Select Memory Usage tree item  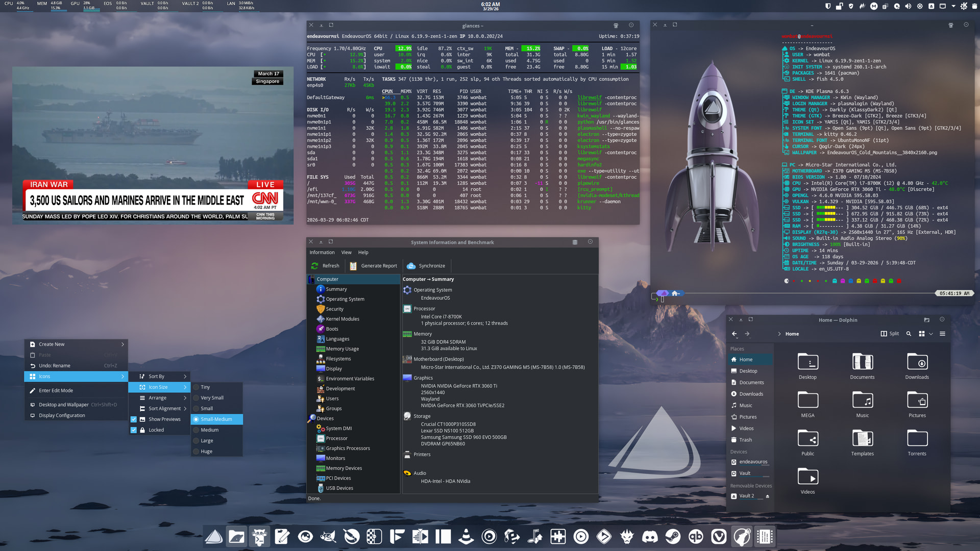point(342,349)
